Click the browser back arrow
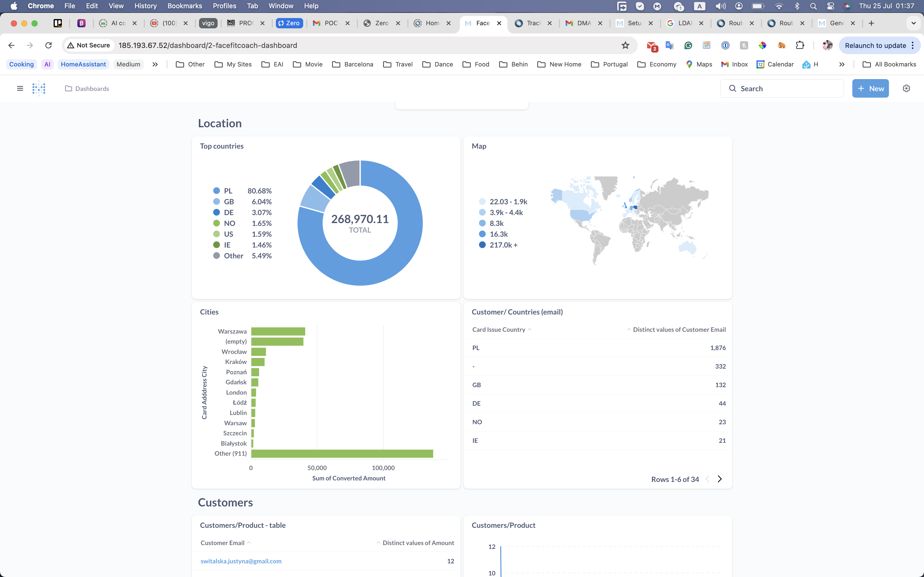 tap(11, 45)
